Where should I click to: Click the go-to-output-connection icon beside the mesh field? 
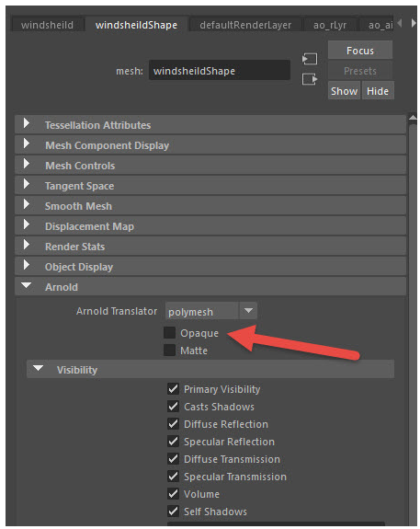tap(310, 79)
